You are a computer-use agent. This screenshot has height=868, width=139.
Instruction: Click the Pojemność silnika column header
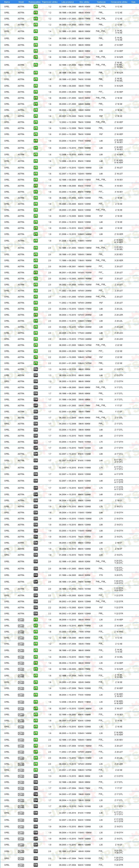point(50,2)
